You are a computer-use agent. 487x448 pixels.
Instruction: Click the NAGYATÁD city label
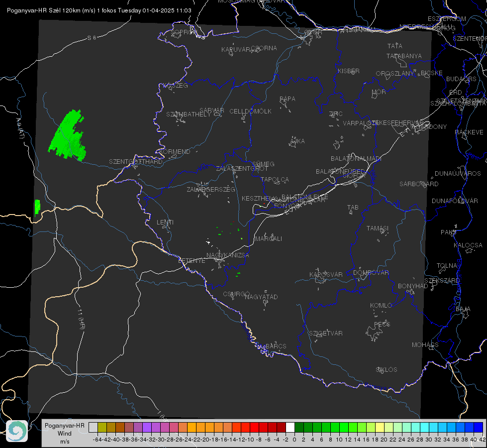[x=261, y=297]
